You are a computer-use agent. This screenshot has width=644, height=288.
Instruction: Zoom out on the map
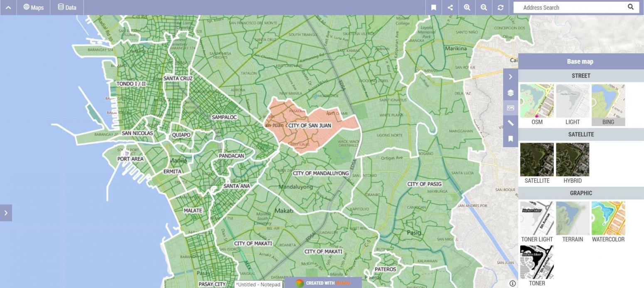[x=483, y=7]
